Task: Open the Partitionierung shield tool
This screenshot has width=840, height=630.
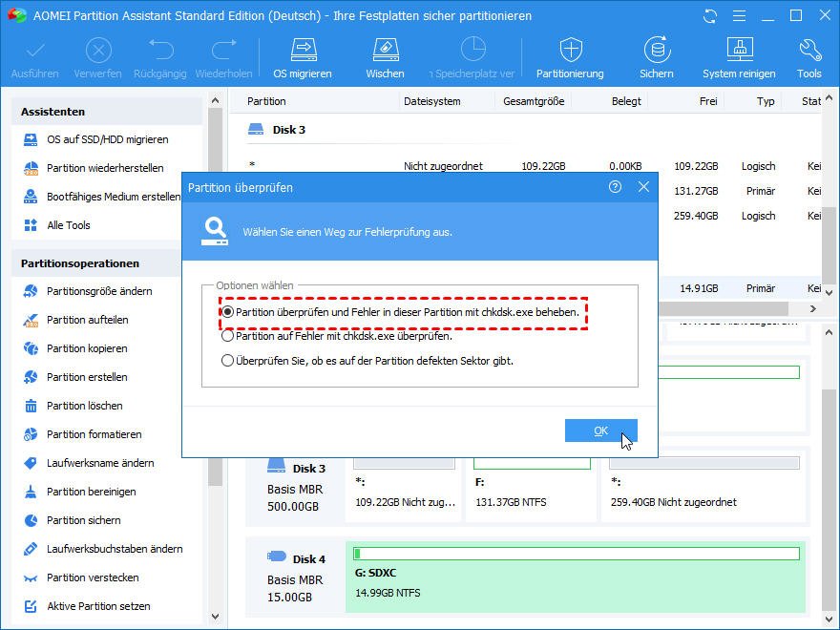Action: [570, 57]
